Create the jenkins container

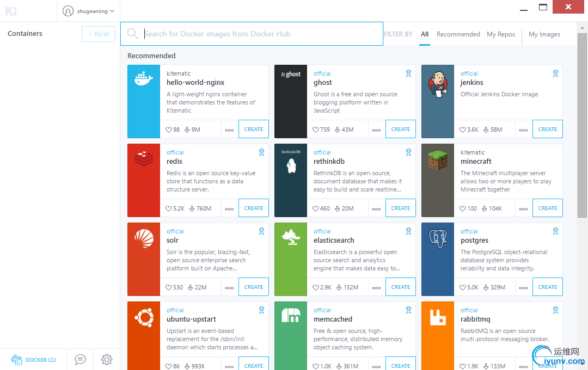548,129
